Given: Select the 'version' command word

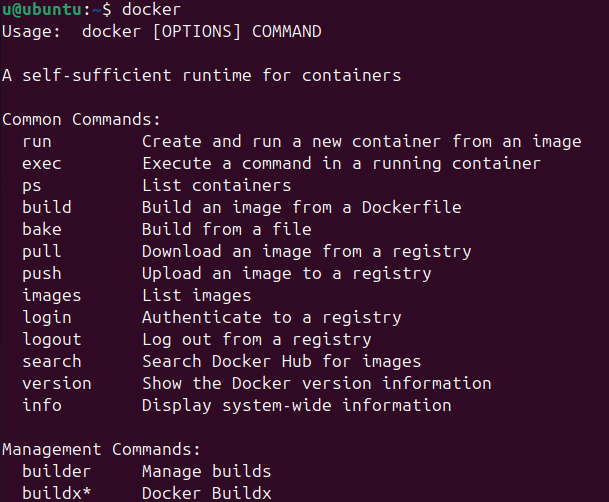Looking at the screenshot, I should [x=57, y=384].
